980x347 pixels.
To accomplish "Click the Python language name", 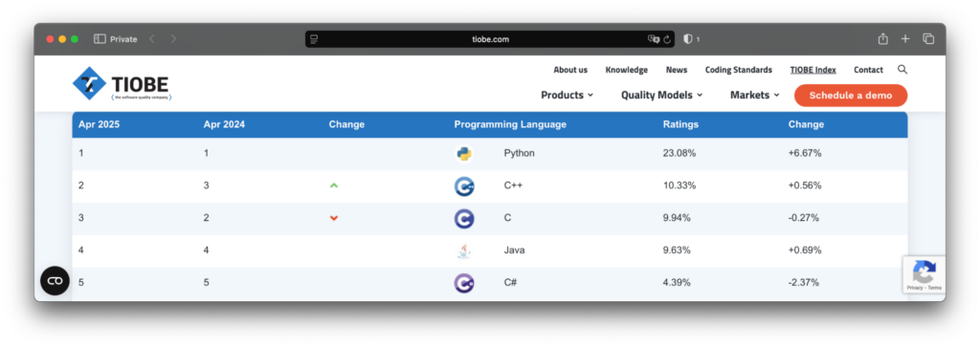I will coord(520,153).
